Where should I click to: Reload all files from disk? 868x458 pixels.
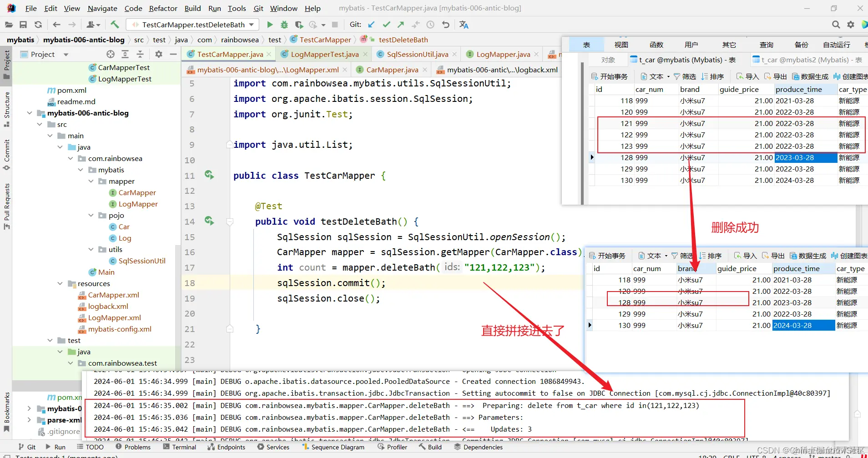38,25
